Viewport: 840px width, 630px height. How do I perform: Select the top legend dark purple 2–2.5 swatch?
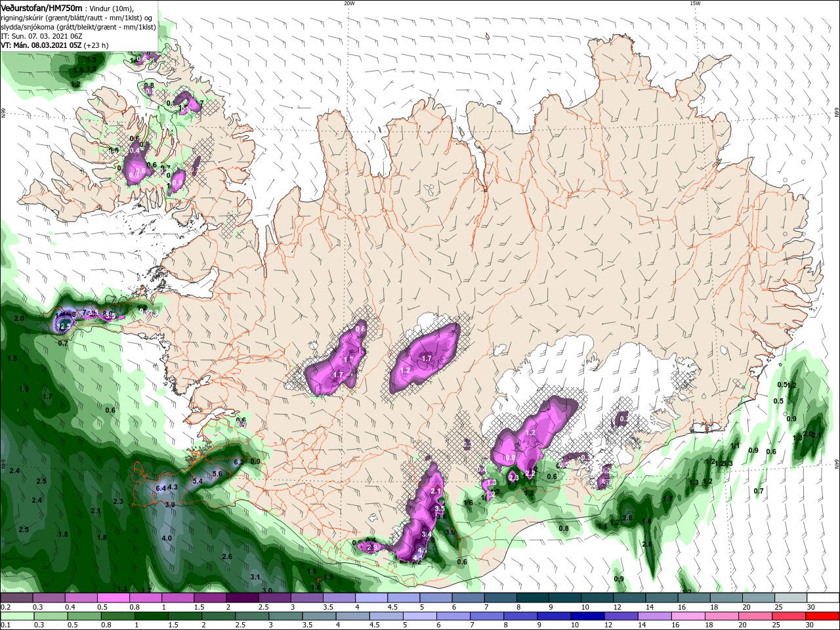point(242,598)
